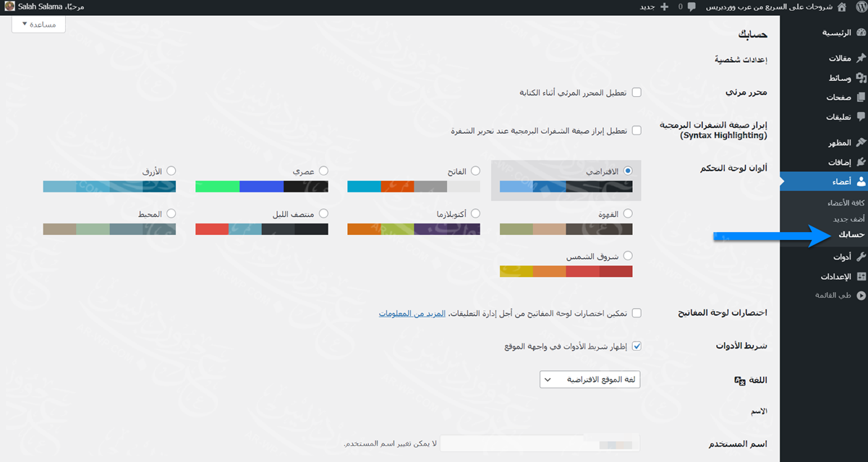Click the ألوان لوحة التحكم label
Screen dimensions: 868x462
click(733, 168)
